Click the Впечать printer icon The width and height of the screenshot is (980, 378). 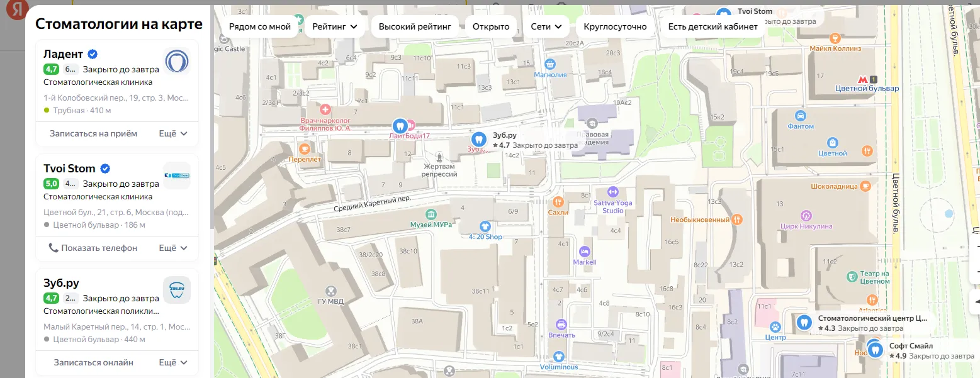561,325
